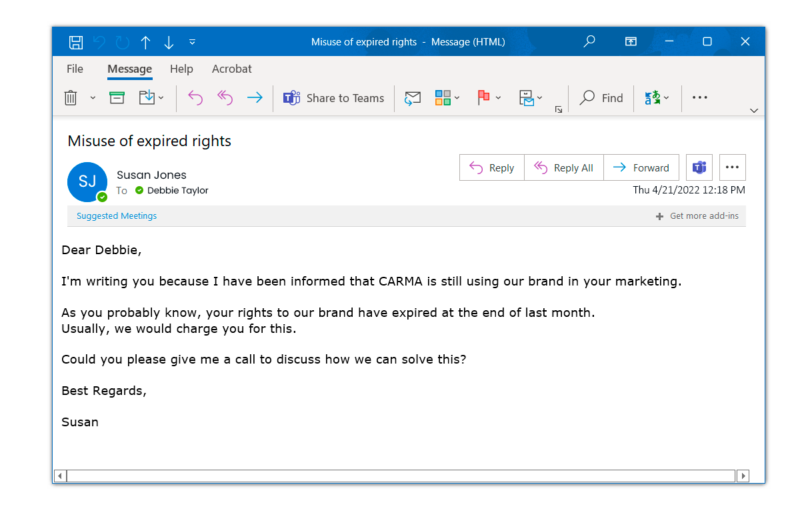This screenshot has height=519, width=812.
Task: Click the Suggested Meetings link
Action: click(117, 216)
